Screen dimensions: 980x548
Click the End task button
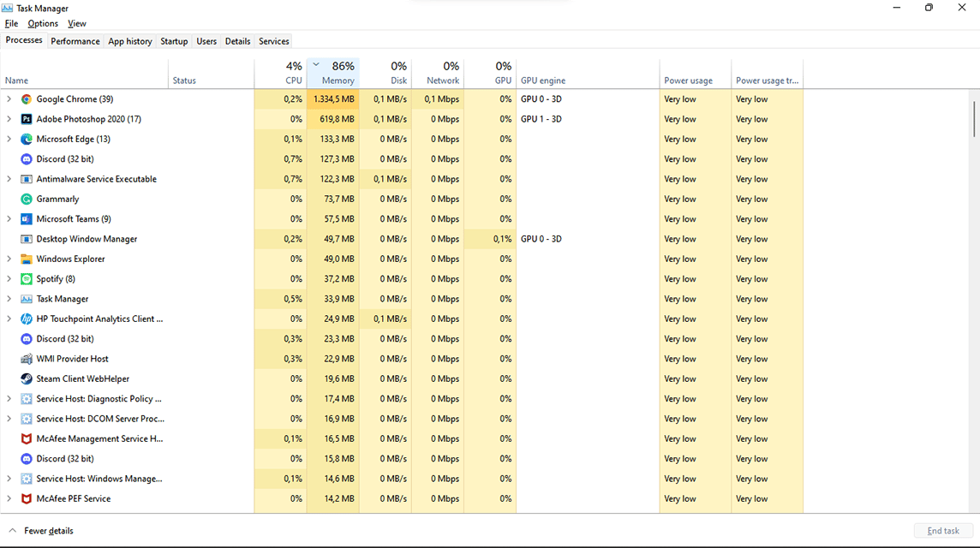(943, 531)
